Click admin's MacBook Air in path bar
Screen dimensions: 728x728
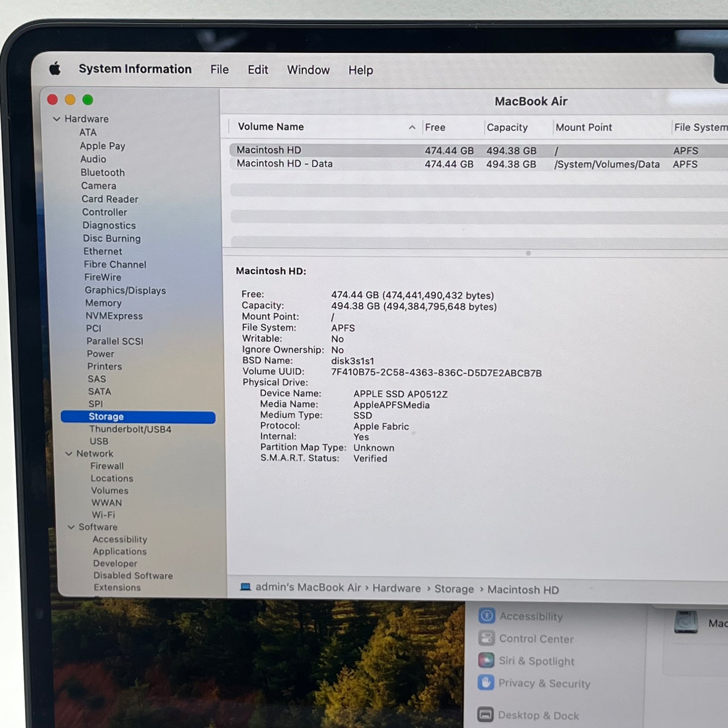(x=308, y=587)
